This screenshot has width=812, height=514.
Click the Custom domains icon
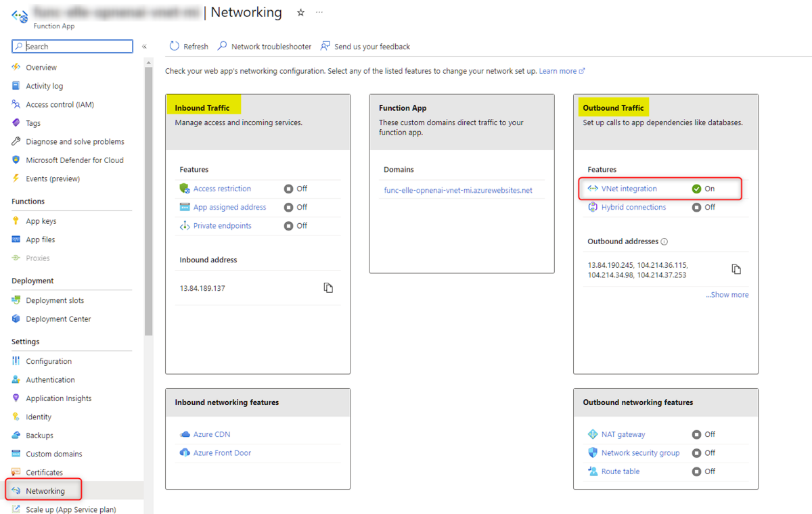(x=16, y=454)
